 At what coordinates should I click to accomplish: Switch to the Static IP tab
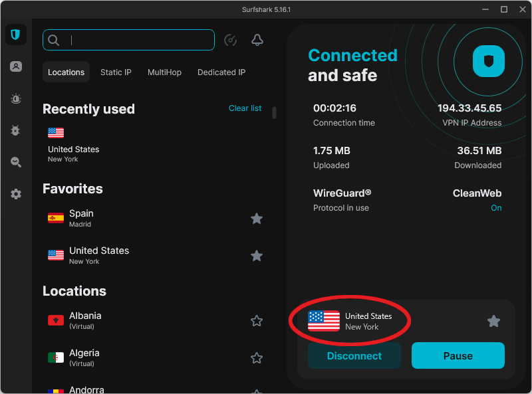(116, 72)
